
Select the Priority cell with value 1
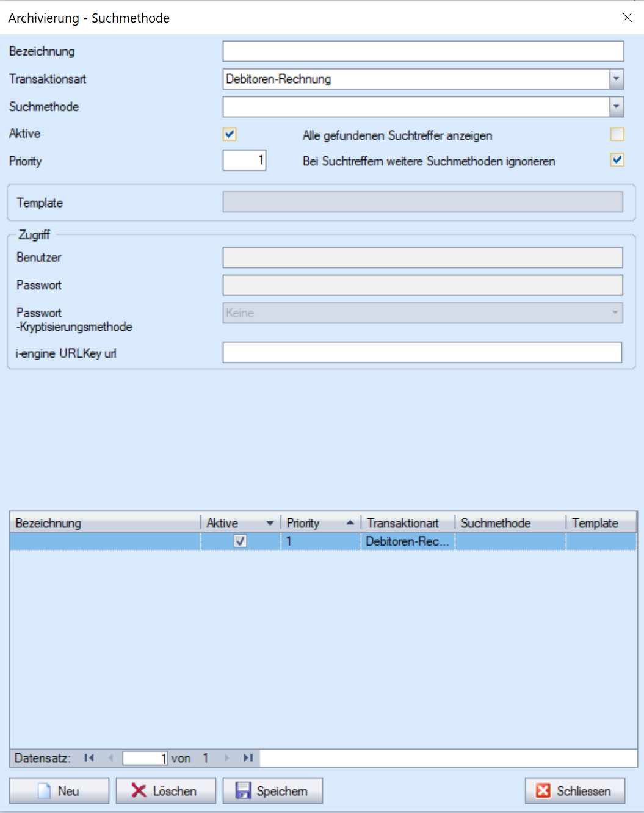pos(321,541)
